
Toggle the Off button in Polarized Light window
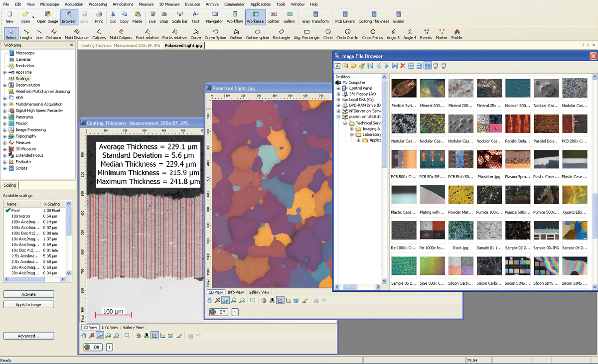218,312
